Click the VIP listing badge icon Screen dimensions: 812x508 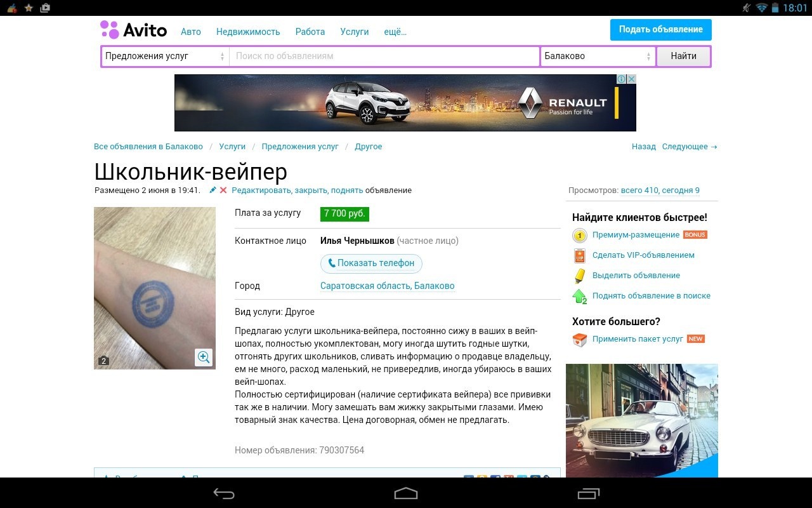[579, 255]
